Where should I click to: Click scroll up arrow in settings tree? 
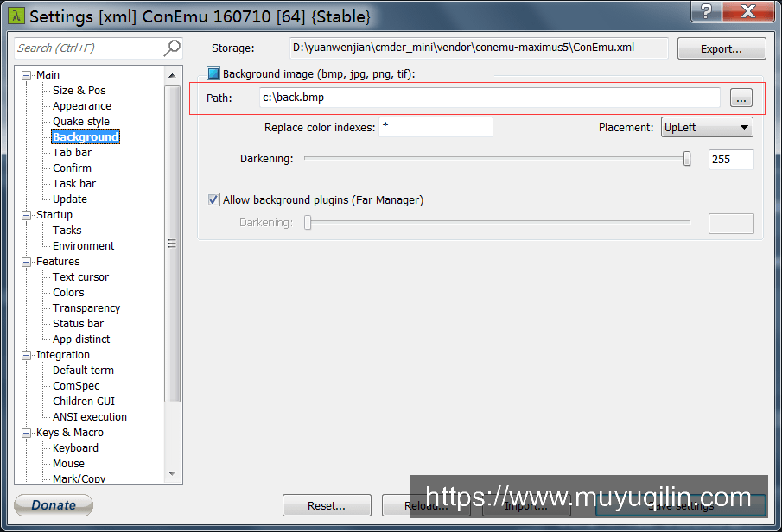[x=172, y=76]
